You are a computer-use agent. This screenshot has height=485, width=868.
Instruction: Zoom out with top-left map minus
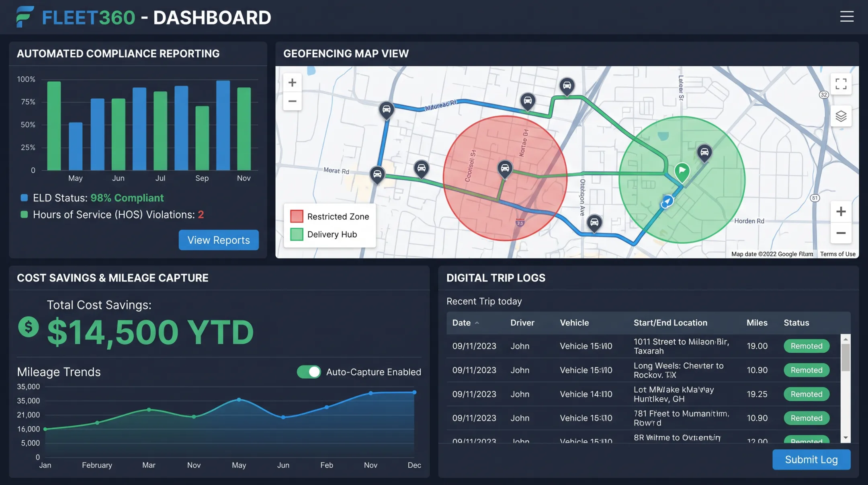[x=292, y=101]
